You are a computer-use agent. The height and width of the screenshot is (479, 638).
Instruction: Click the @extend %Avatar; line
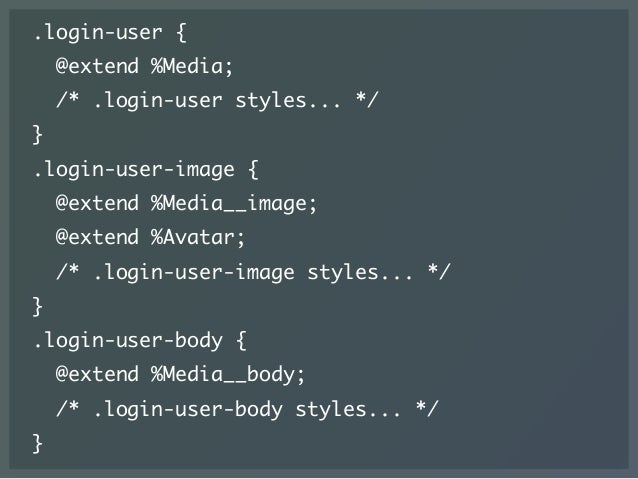pos(150,237)
